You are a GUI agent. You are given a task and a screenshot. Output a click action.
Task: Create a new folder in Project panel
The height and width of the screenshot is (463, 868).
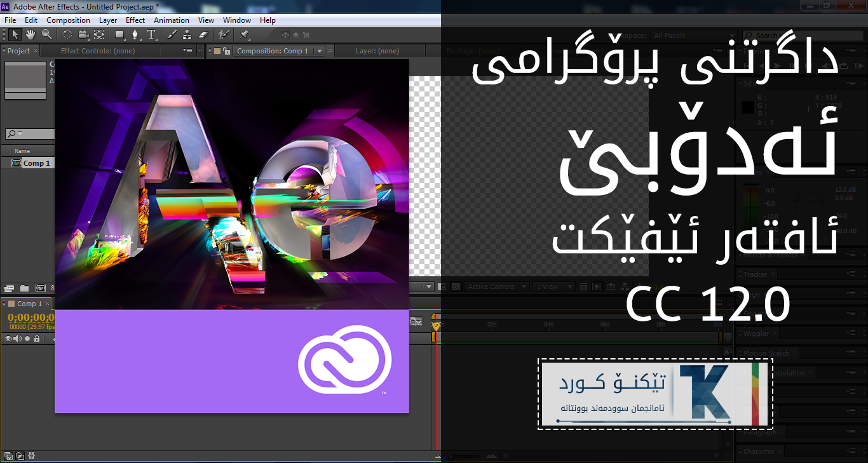pos(25,288)
